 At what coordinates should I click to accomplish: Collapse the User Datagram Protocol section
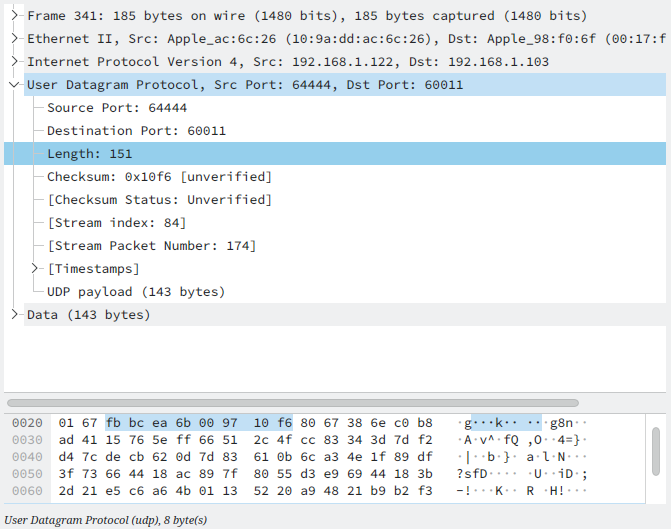pyautogui.click(x=14, y=85)
